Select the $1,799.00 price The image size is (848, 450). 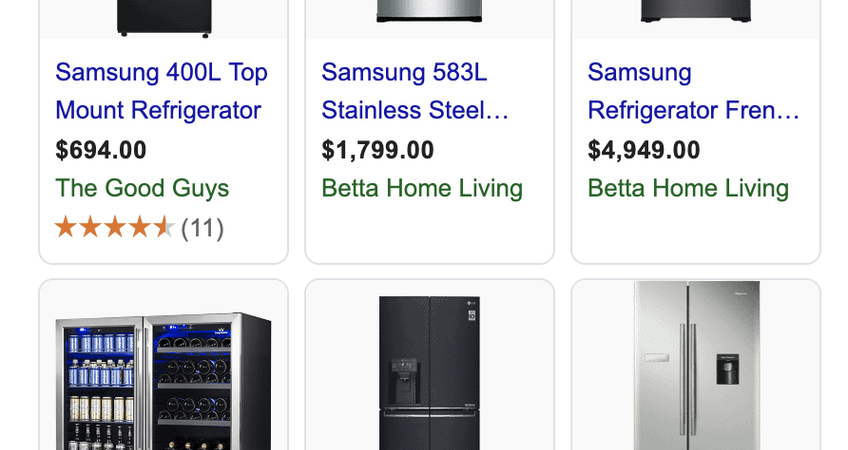[378, 150]
